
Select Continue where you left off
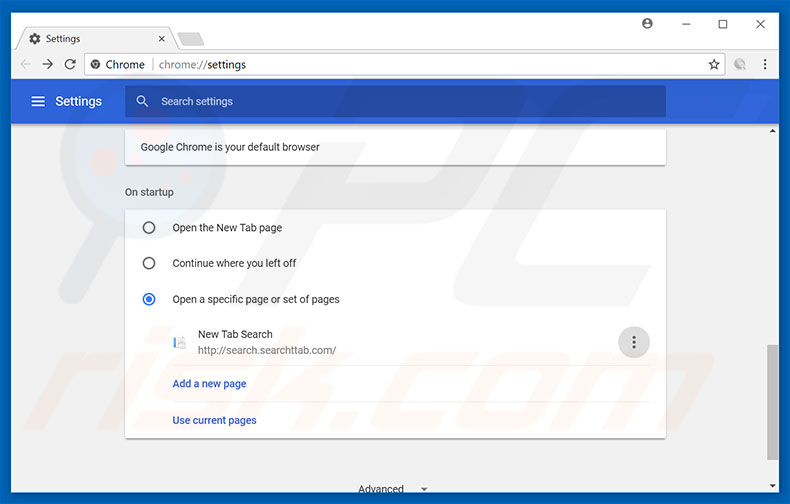click(149, 263)
